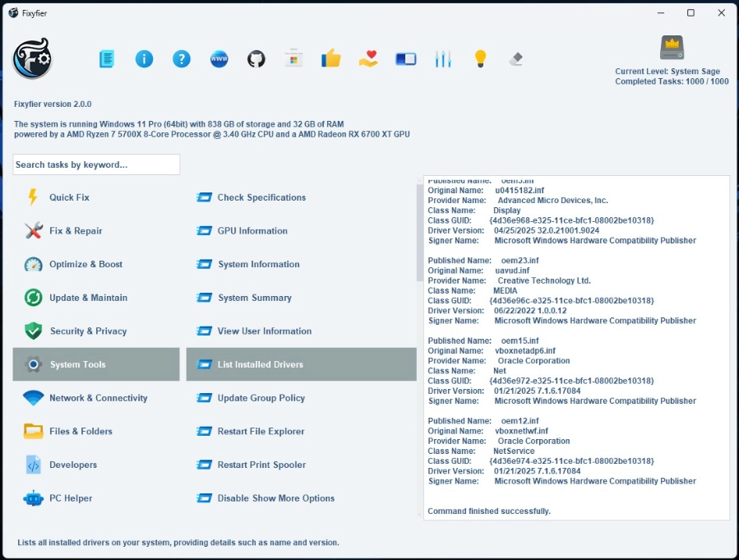This screenshot has height=560, width=739.
Task: Click 'Fixyfier version 2.0.0' label
Action: [53, 104]
